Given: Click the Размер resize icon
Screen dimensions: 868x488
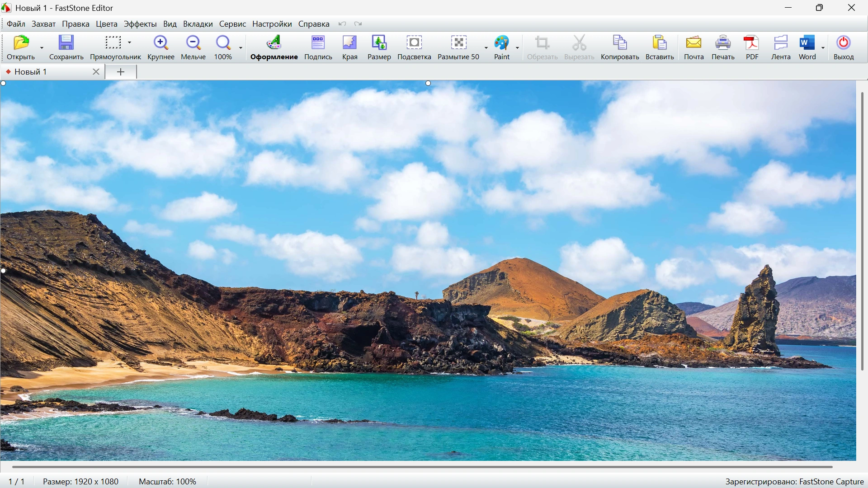Looking at the screenshot, I should 379,43.
